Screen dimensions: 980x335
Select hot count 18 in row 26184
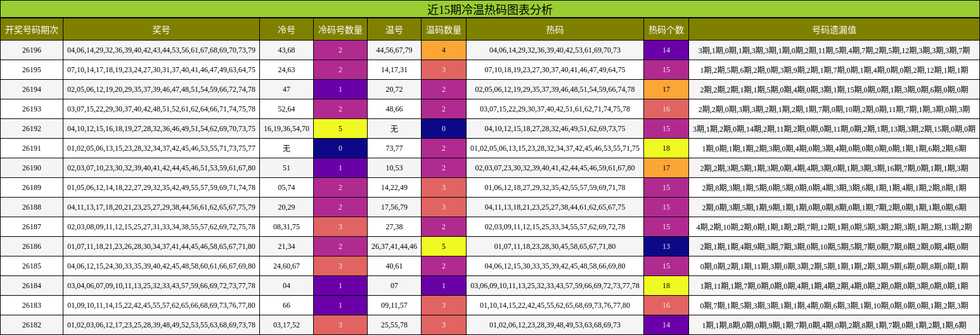666,286
